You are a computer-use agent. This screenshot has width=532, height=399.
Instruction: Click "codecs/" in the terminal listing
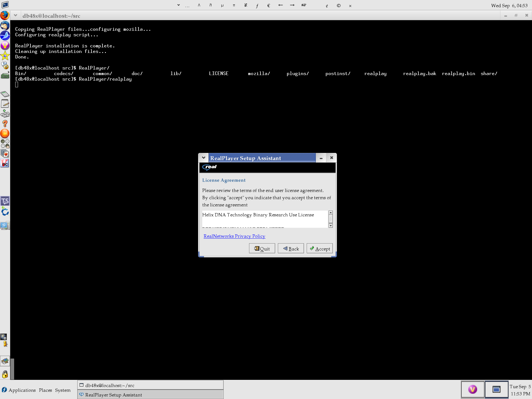pyautogui.click(x=63, y=73)
